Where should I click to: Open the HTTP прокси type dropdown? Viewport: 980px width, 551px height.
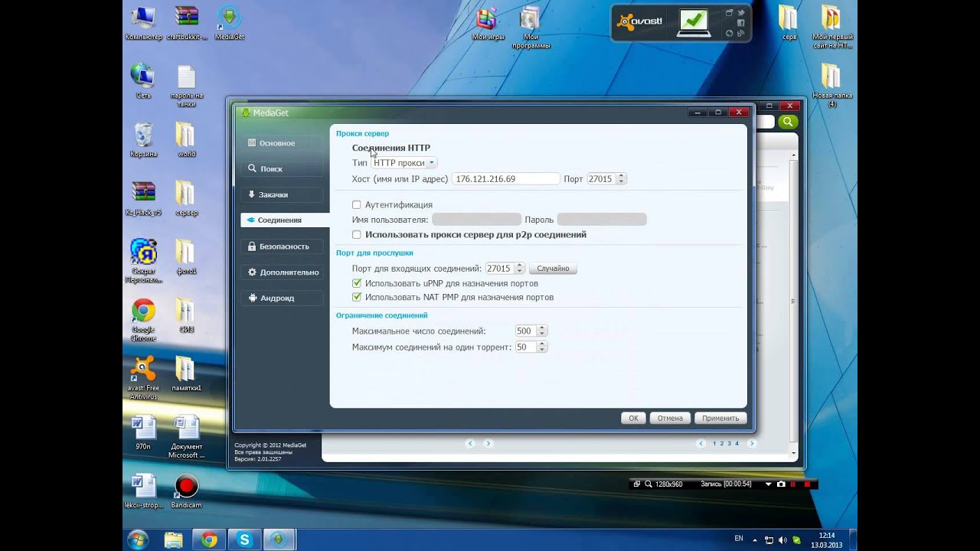point(403,163)
